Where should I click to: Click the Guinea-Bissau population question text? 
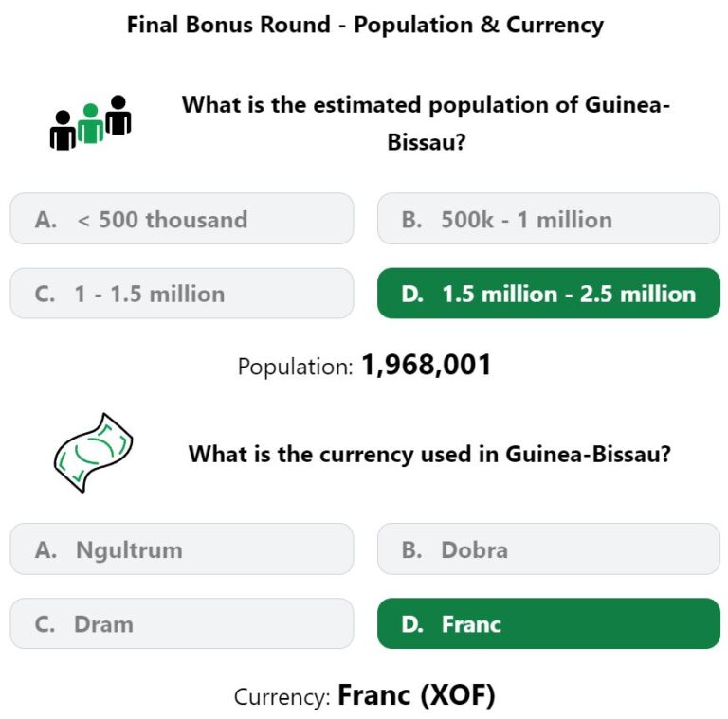426,123
